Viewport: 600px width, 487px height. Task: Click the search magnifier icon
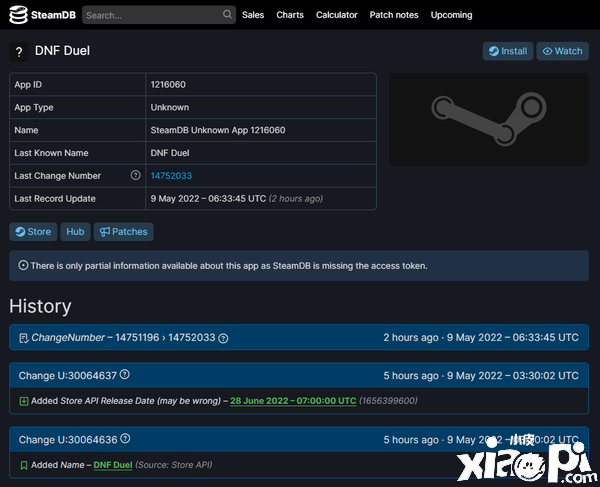pos(227,15)
